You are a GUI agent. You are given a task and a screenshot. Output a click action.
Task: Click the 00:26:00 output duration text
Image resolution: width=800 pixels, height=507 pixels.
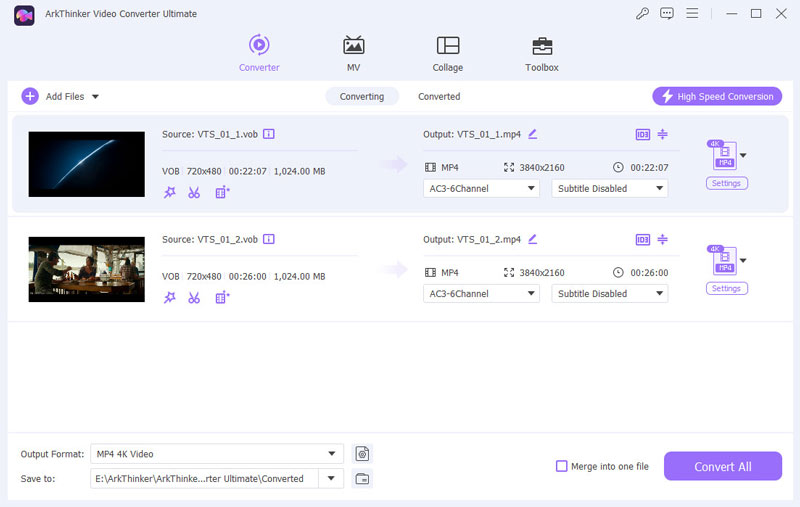[649, 273]
